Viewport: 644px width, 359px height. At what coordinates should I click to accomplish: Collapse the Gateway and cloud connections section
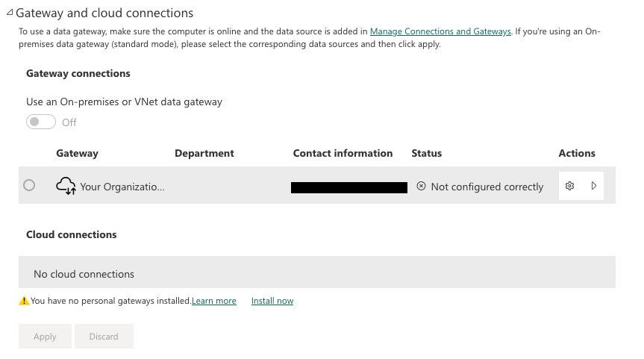click(x=10, y=13)
